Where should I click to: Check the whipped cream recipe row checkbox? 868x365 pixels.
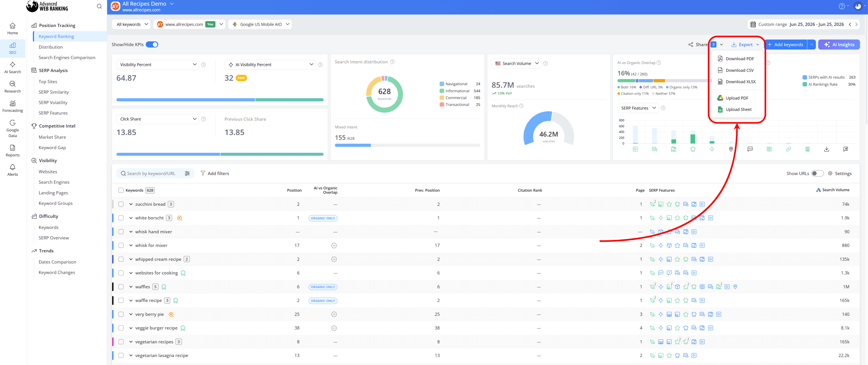coord(121,259)
